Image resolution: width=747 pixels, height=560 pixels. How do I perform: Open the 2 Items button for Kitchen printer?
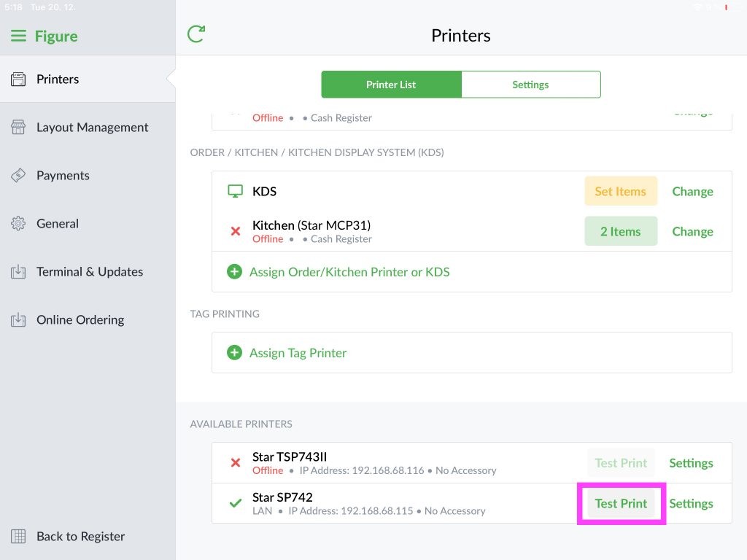621,231
